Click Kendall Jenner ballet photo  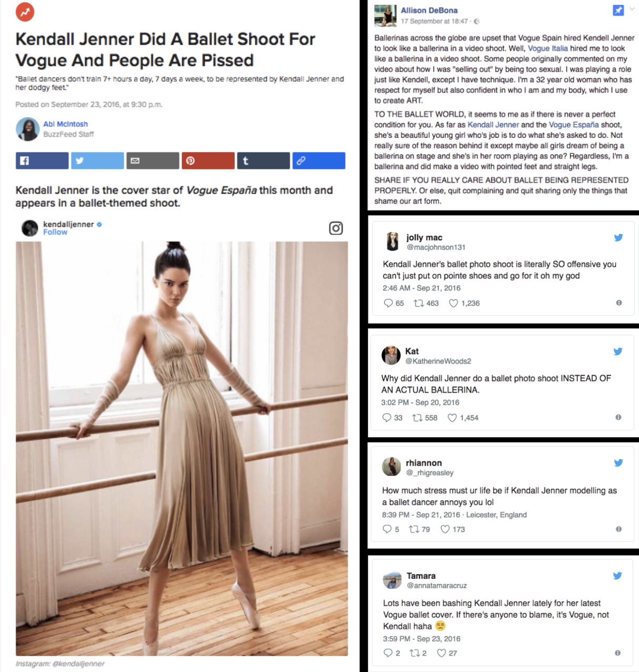(x=182, y=448)
